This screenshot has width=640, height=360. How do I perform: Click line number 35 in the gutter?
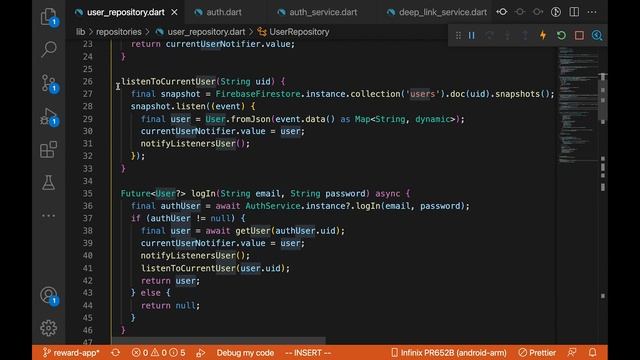[88, 193]
